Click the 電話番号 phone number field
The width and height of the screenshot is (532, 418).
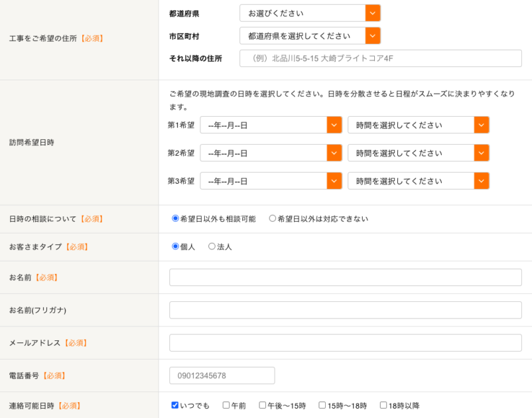(x=222, y=375)
